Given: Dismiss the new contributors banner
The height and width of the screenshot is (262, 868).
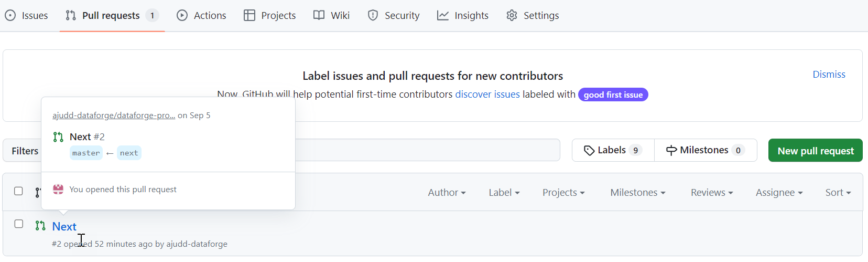Looking at the screenshot, I should point(829,75).
